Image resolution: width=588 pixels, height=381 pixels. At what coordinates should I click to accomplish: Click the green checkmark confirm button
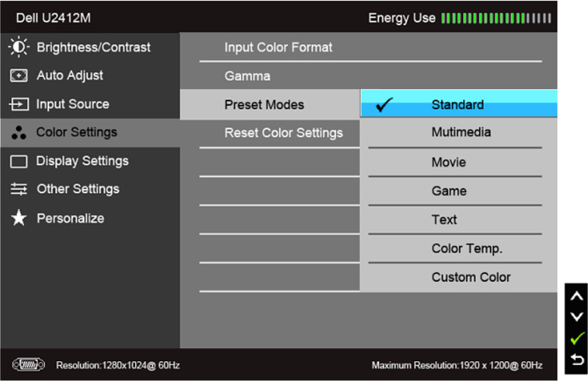577,338
